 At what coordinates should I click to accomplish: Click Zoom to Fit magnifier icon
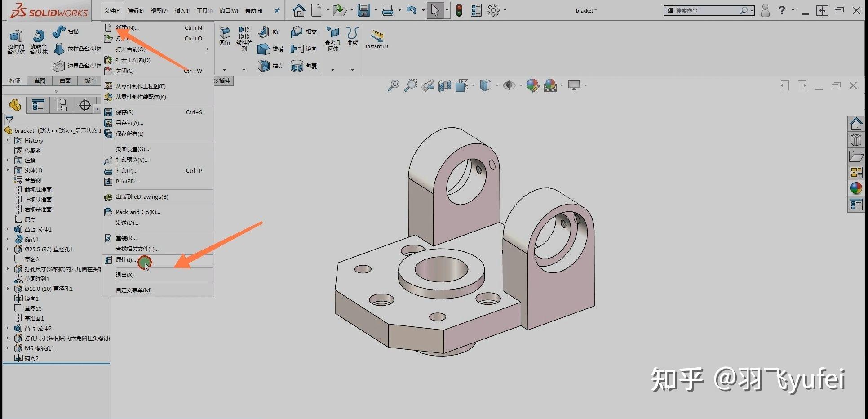pyautogui.click(x=394, y=85)
